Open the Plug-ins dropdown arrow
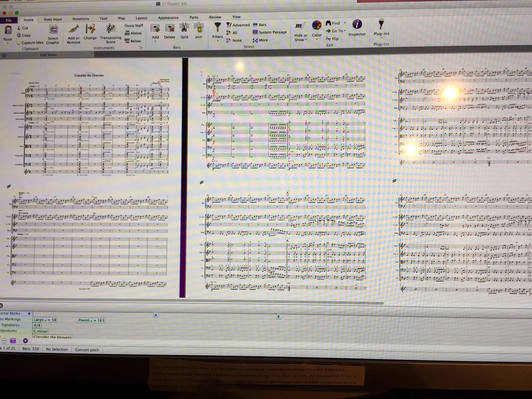 click(381, 38)
